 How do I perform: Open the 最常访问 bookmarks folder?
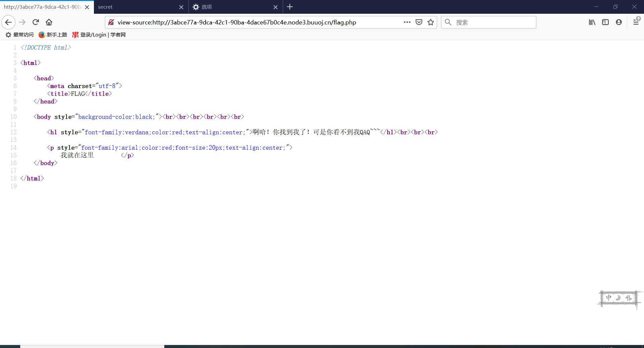(19, 35)
